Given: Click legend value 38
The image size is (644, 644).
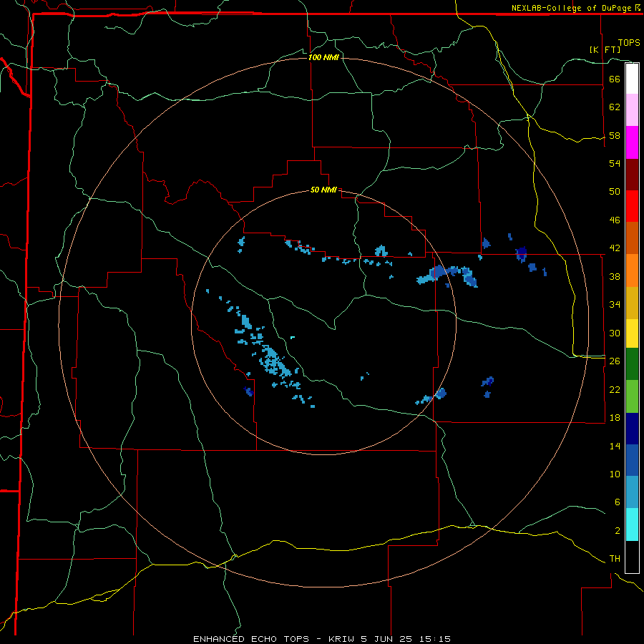Looking at the screenshot, I should point(615,276).
